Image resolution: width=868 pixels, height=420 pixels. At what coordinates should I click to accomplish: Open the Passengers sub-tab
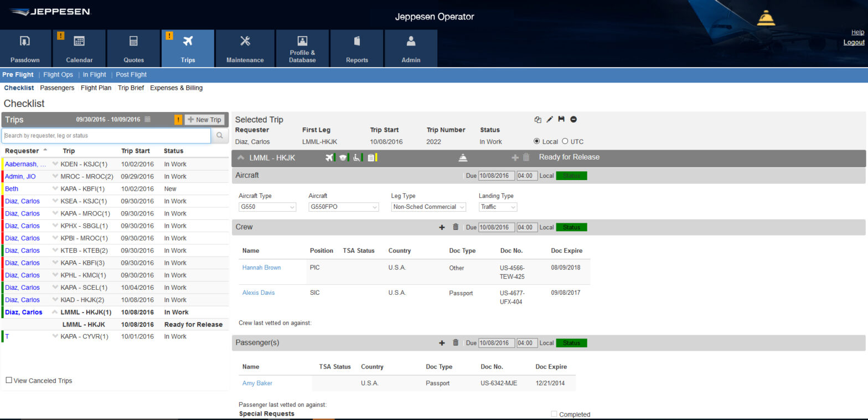57,88
